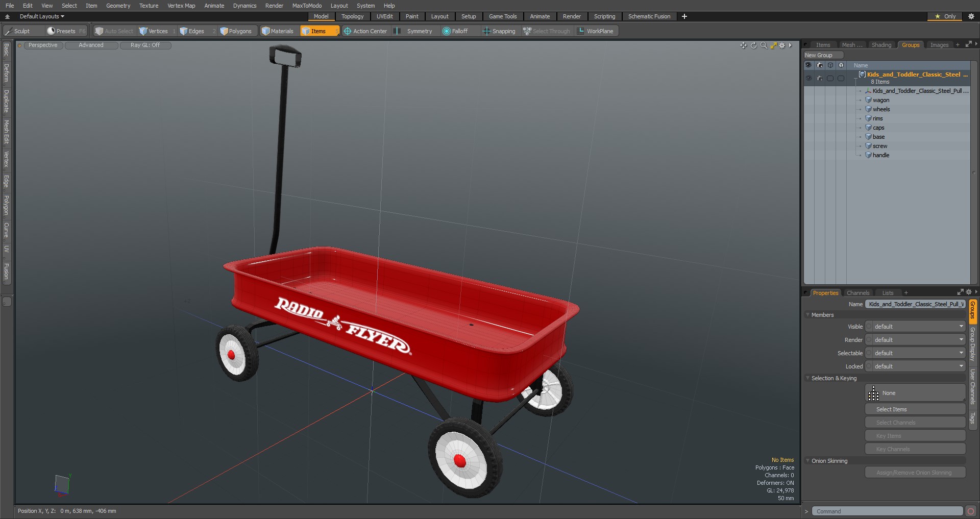Click the view axis cube gizmo
This screenshot has height=519, width=980.
pos(62,484)
